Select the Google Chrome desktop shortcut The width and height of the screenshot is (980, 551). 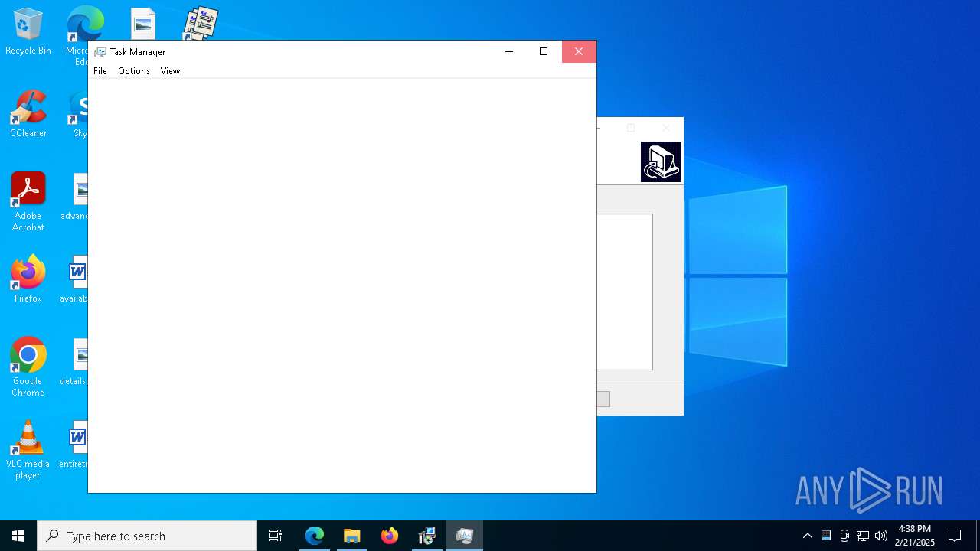coord(28,367)
